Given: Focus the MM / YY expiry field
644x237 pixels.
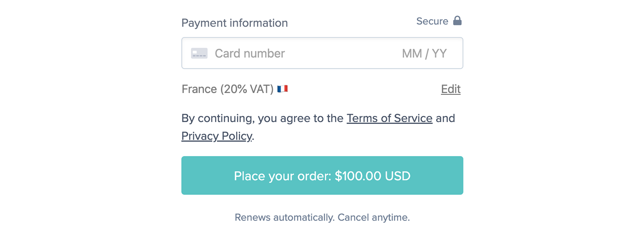Looking at the screenshot, I should point(424,53).
